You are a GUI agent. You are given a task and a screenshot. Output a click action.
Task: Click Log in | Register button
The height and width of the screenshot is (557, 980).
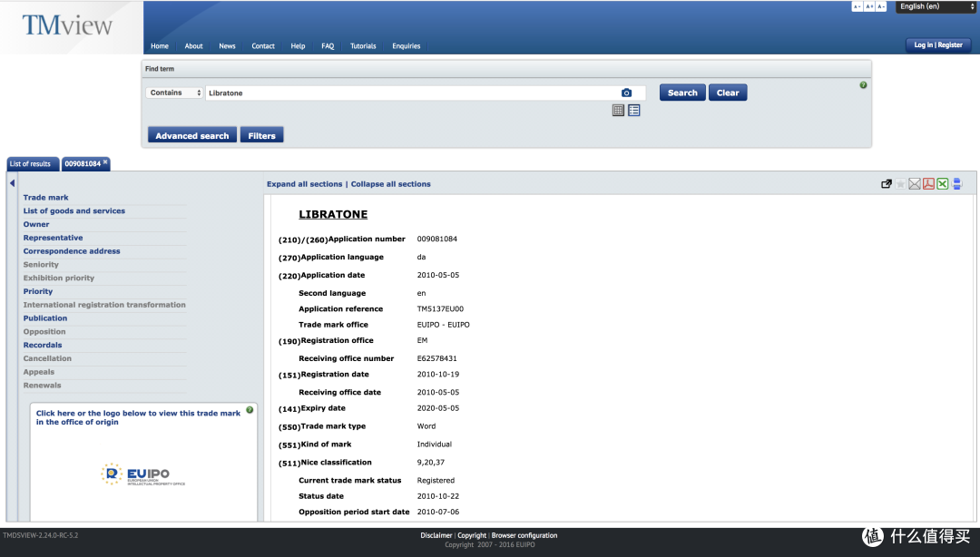coord(938,45)
